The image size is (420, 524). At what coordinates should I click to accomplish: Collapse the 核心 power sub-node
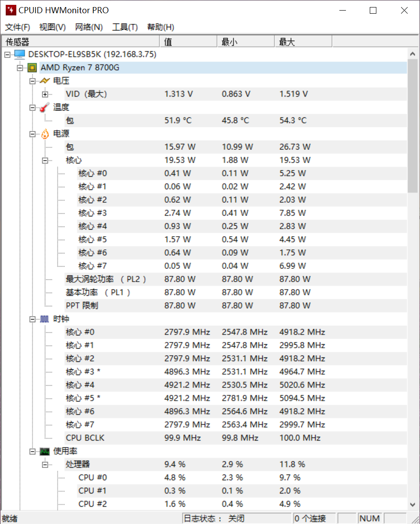coord(45,160)
